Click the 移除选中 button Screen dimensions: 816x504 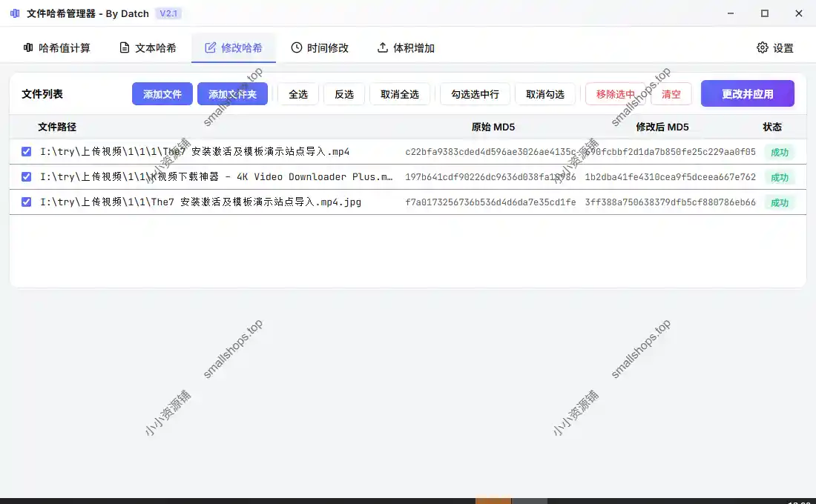click(616, 94)
